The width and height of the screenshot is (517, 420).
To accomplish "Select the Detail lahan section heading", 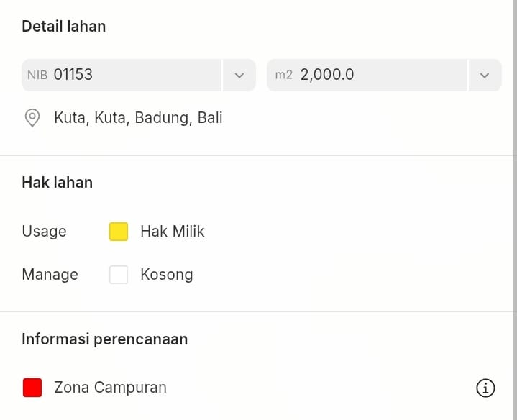I will coord(64,27).
